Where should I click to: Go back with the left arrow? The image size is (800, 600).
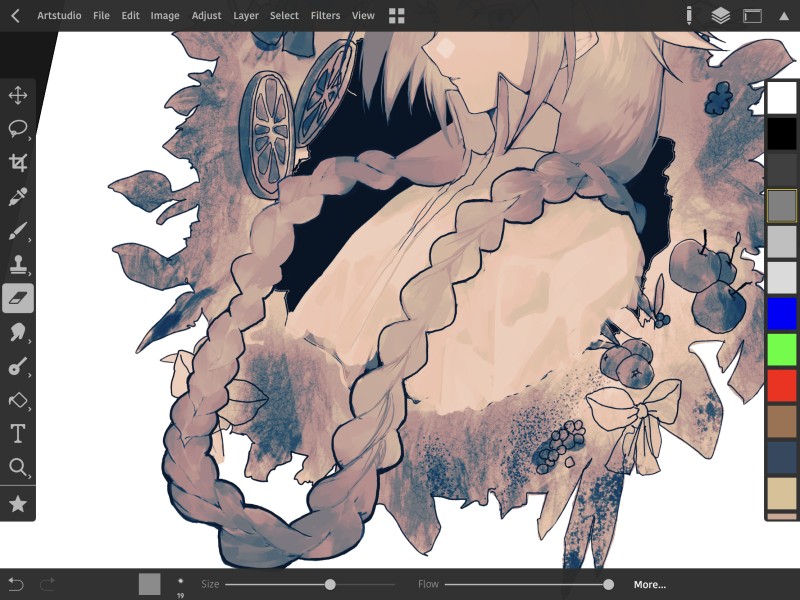[15, 16]
